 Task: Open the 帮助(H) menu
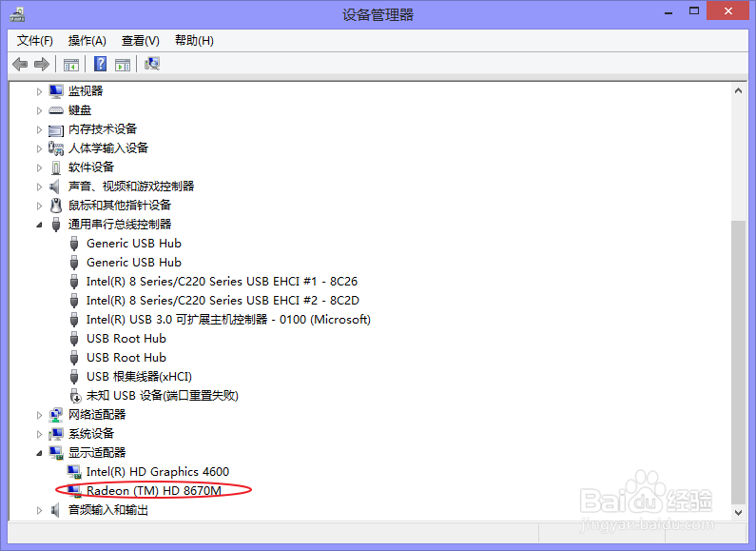(194, 41)
